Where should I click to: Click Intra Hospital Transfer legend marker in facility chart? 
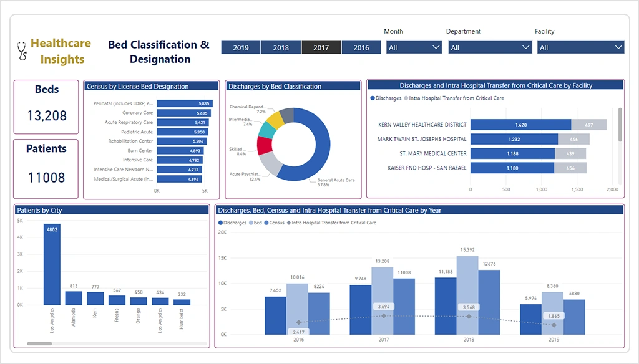point(406,98)
